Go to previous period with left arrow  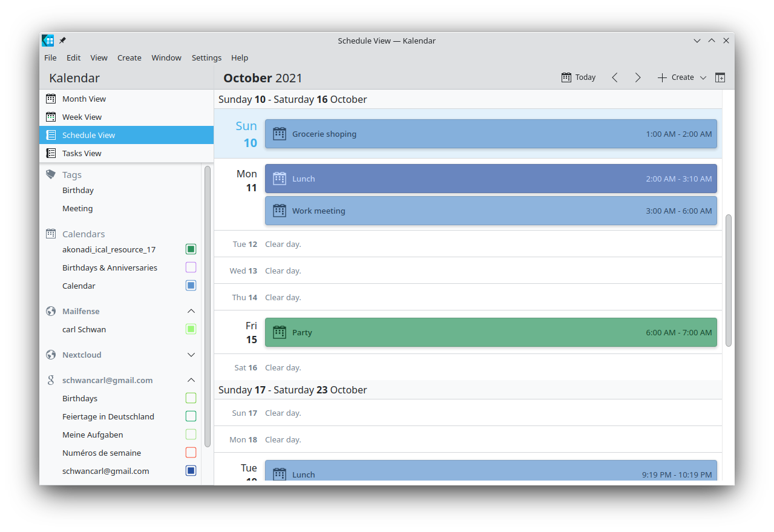[615, 77]
